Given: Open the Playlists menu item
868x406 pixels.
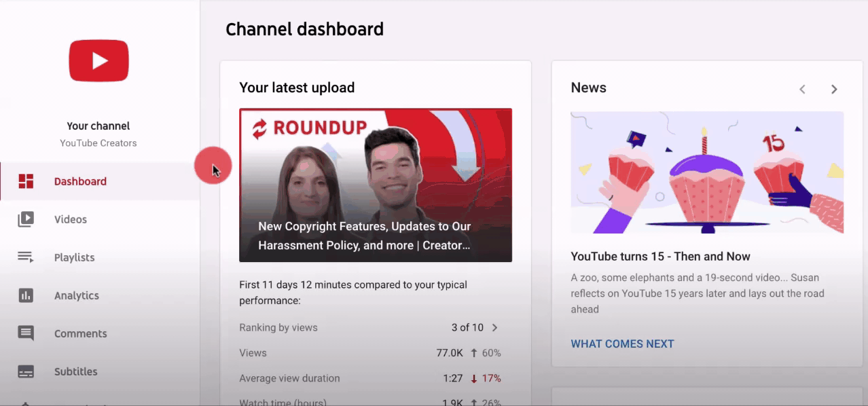Looking at the screenshot, I should point(100,257).
